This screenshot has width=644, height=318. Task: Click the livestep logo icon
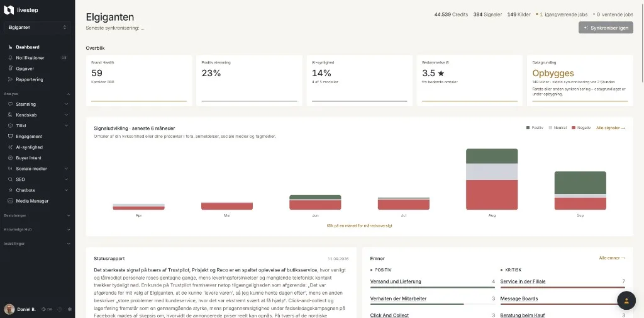(9, 10)
